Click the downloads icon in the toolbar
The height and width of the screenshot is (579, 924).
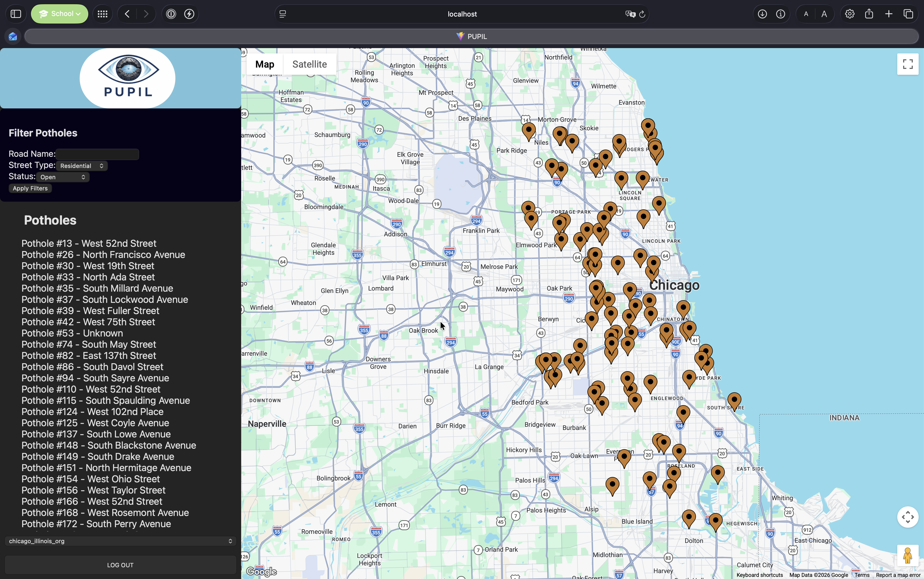pyautogui.click(x=762, y=14)
